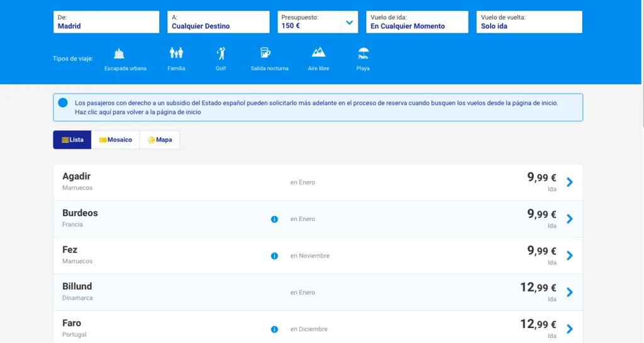
Task: Click 'Francia' country label
Action: click(x=73, y=224)
